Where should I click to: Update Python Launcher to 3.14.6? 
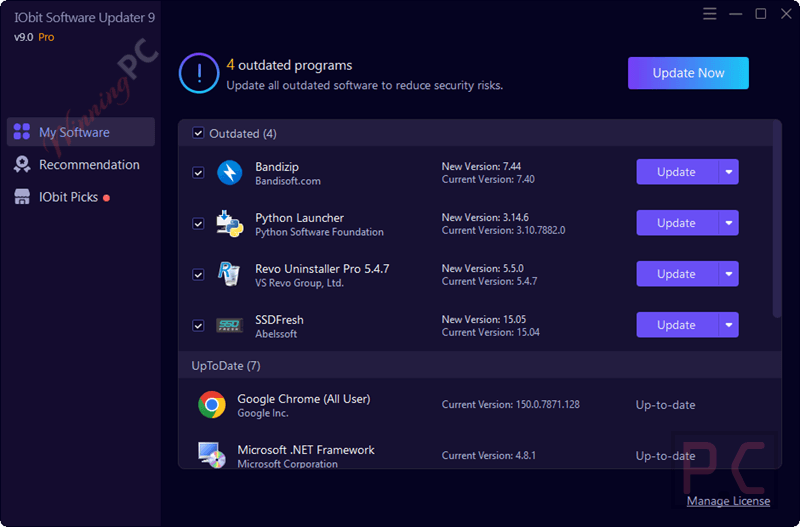(x=677, y=223)
